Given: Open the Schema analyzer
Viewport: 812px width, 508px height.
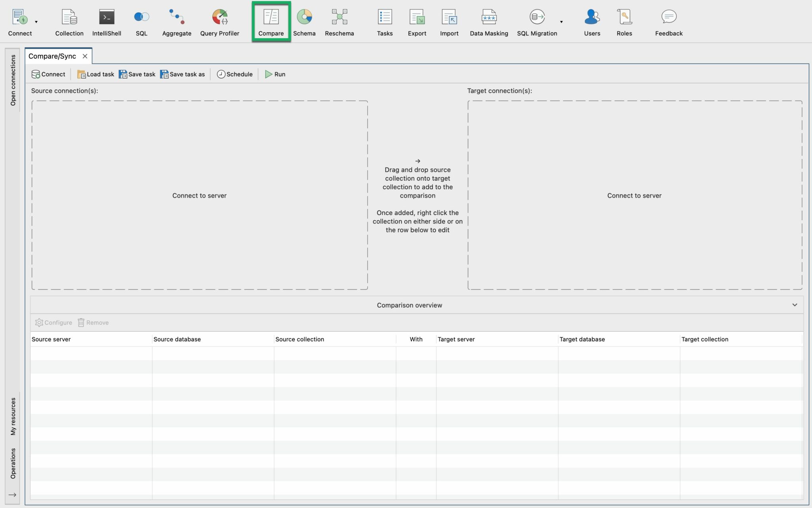Looking at the screenshot, I should tap(304, 22).
